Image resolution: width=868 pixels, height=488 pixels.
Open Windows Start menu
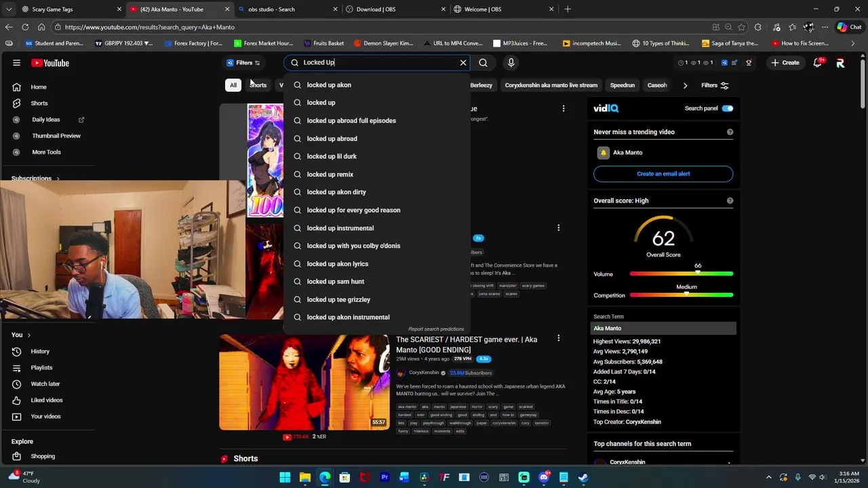tap(285, 477)
